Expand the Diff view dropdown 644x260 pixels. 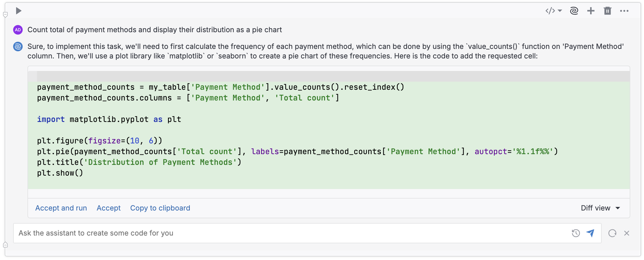(600, 208)
